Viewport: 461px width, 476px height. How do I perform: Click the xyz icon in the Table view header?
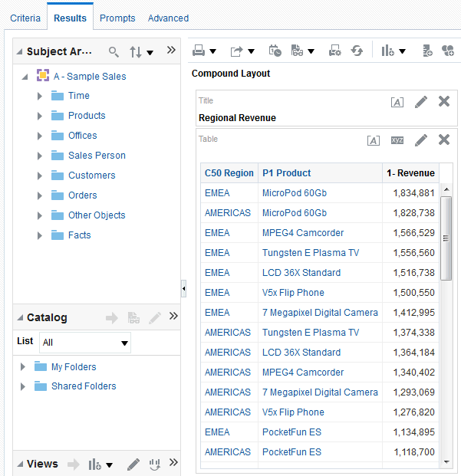pyautogui.click(x=397, y=140)
